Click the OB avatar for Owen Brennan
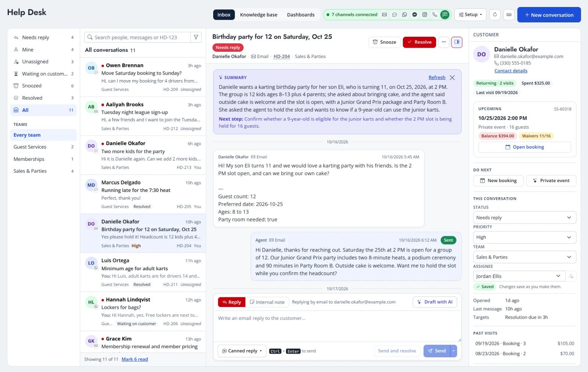Image resolution: width=588 pixels, height=372 pixels. point(91,68)
